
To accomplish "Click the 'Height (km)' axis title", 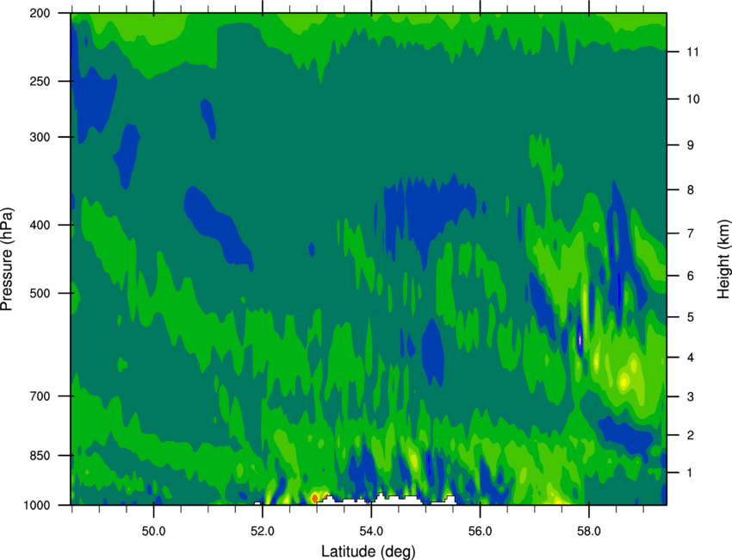I will [x=723, y=259].
